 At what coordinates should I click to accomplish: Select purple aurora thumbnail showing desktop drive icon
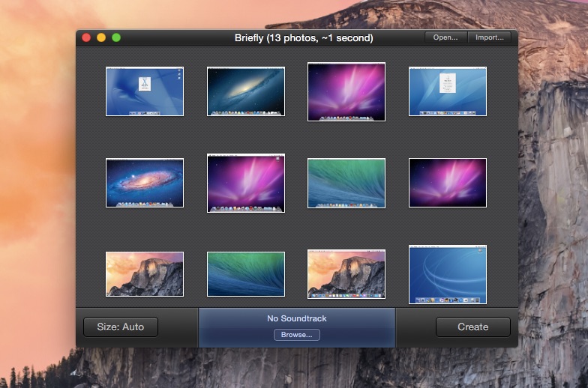(x=246, y=183)
